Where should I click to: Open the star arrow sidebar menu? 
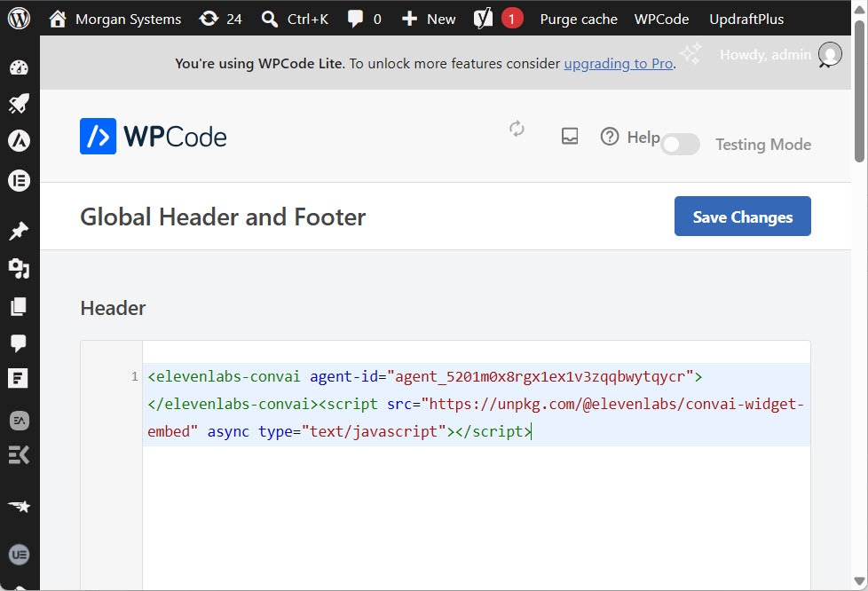19,506
